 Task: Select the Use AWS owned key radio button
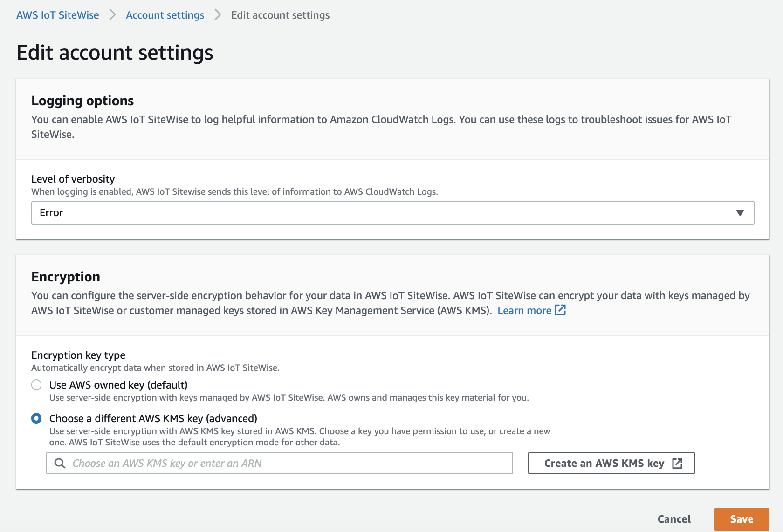36,385
